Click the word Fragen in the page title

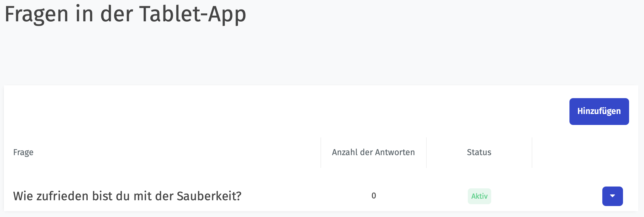[x=37, y=14]
